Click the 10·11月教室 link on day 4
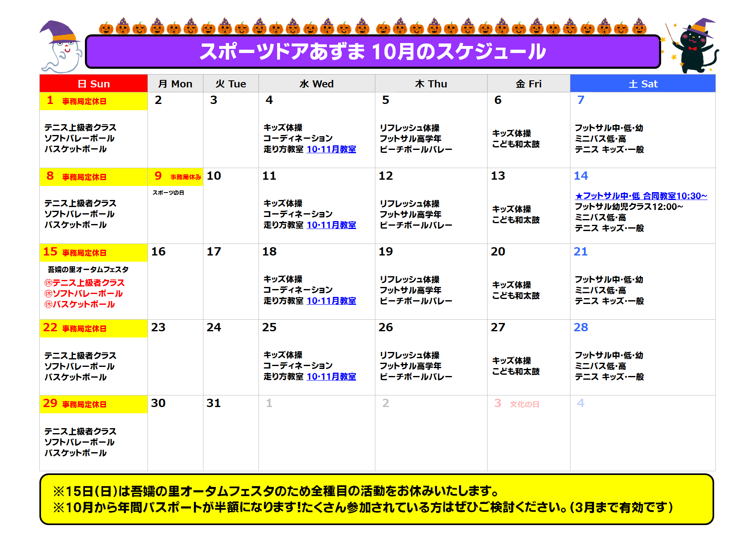This screenshot has height=547, width=756. click(x=331, y=149)
